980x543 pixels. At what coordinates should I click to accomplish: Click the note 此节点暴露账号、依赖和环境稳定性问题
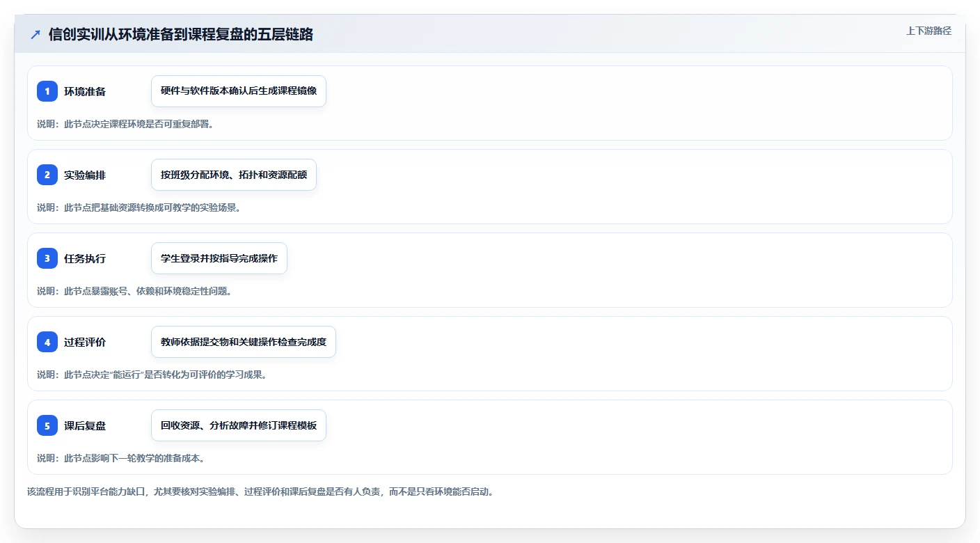134,291
